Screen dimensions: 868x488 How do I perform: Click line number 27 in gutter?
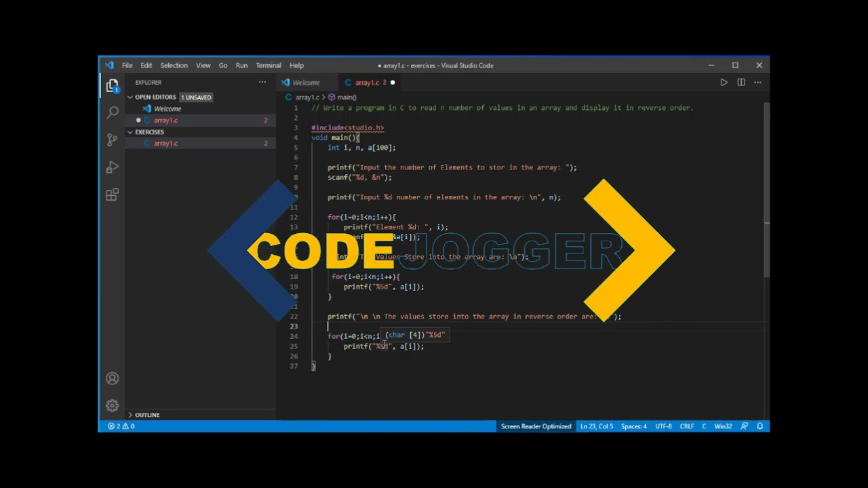pyautogui.click(x=294, y=366)
